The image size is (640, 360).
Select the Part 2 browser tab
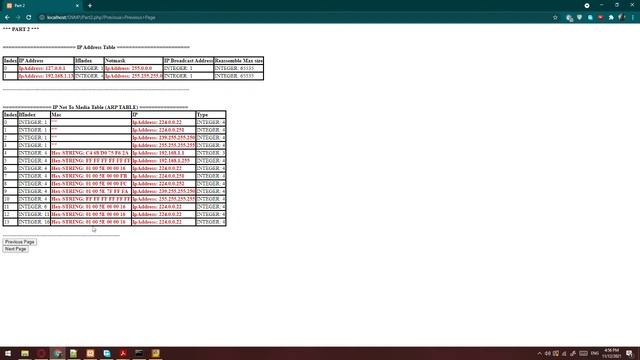pos(41,6)
